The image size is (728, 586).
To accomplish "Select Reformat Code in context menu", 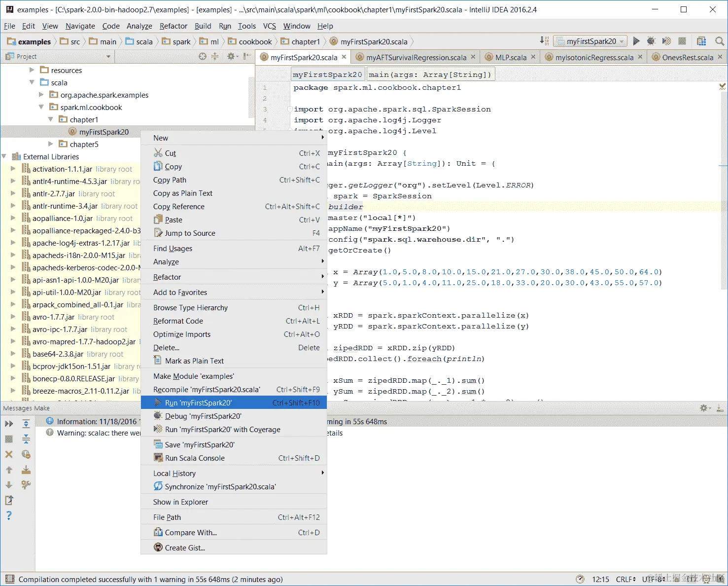I will (x=234, y=321).
